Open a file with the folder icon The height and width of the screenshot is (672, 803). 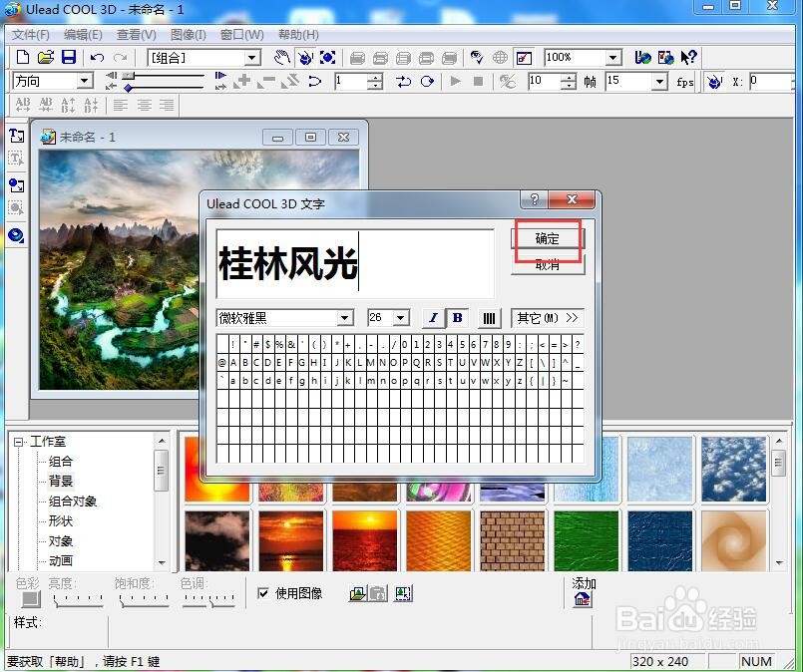tap(46, 57)
